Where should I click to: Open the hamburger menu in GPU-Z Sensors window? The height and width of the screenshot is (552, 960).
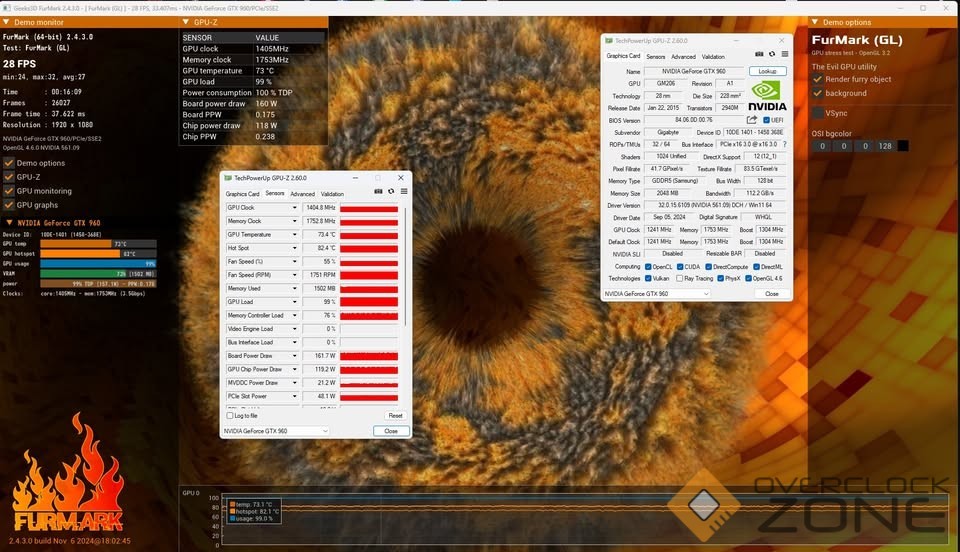pos(403,192)
